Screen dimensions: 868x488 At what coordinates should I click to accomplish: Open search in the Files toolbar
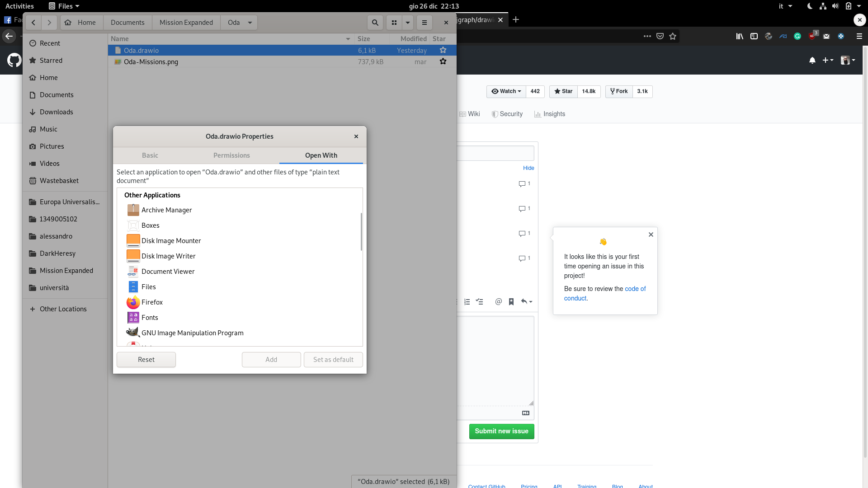click(375, 22)
